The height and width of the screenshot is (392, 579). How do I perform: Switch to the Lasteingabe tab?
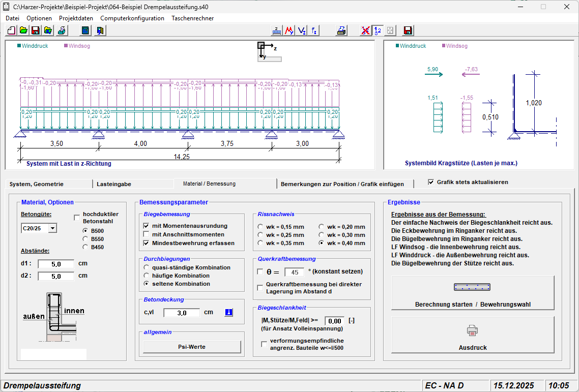click(x=114, y=184)
